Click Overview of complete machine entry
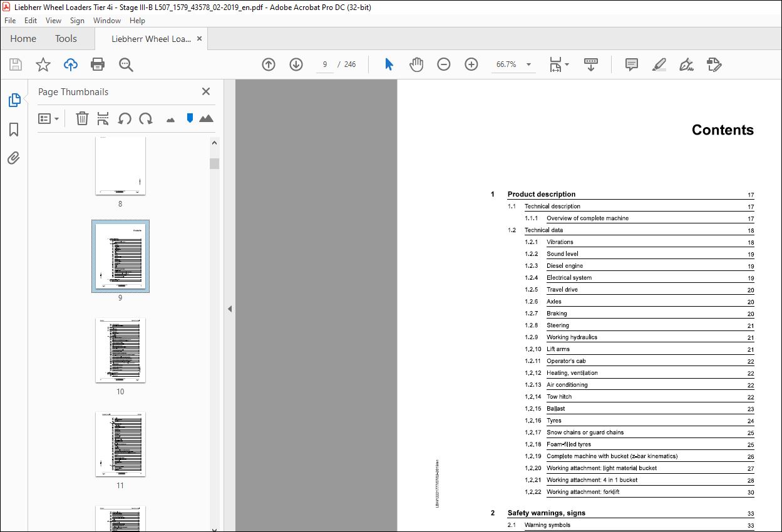Viewport: 782px width, 532px height. coord(587,218)
